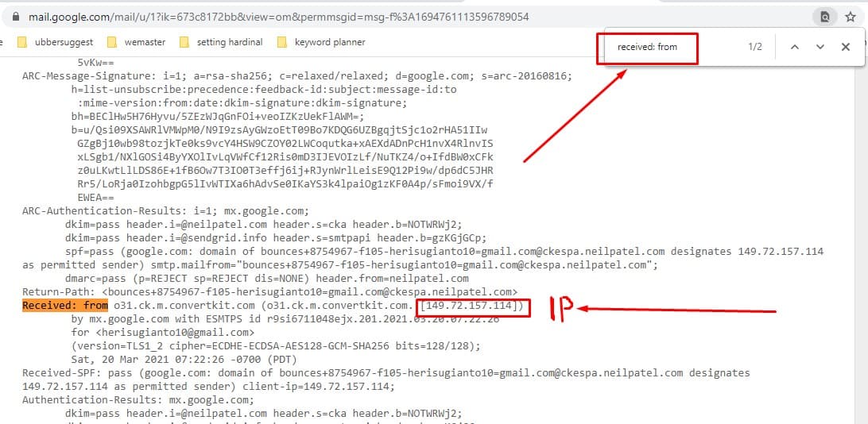Viewport: 868px width, 424px height.
Task: Click the '5vKw==' text at top
Action: click(x=95, y=63)
